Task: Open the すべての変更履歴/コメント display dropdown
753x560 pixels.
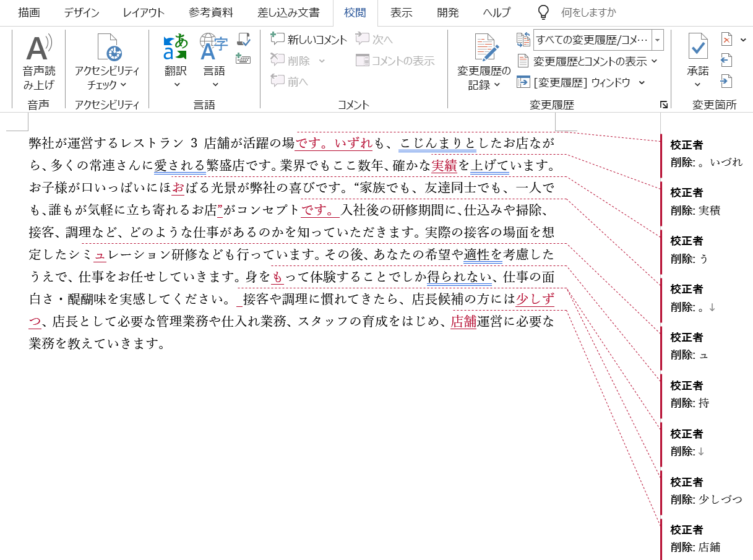Action: pos(658,40)
